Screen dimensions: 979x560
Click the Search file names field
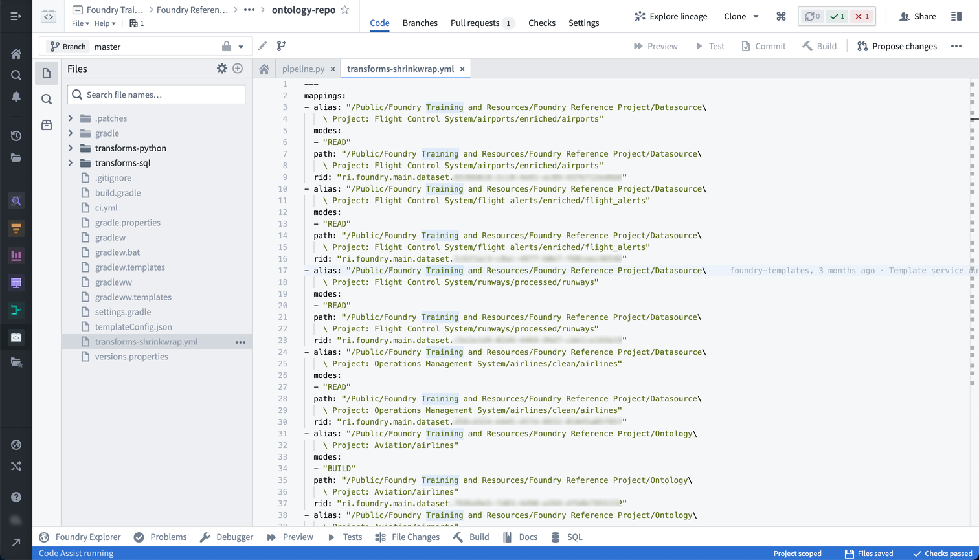point(157,95)
